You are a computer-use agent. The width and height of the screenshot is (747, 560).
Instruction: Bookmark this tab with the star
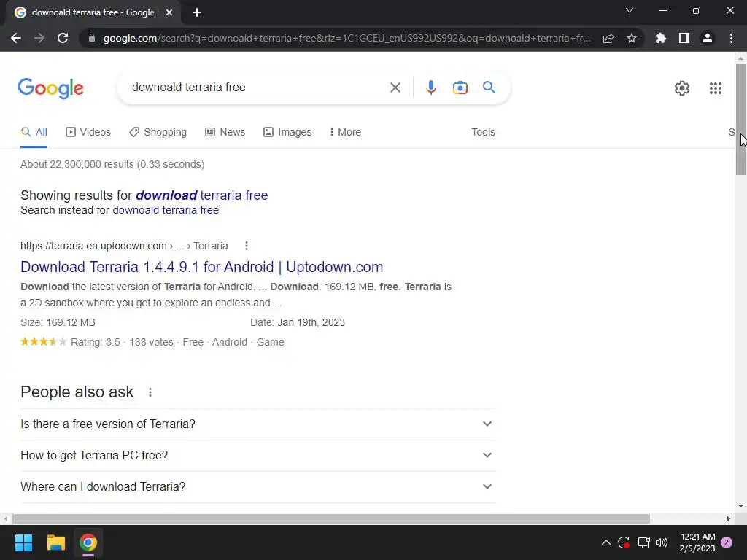632,38
